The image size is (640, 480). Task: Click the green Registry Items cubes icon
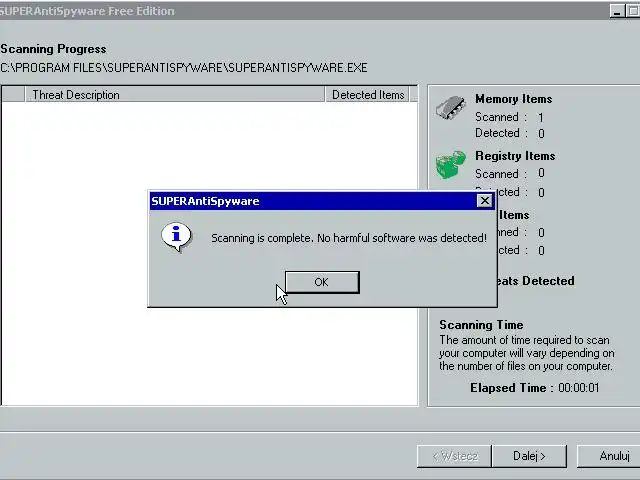click(451, 164)
